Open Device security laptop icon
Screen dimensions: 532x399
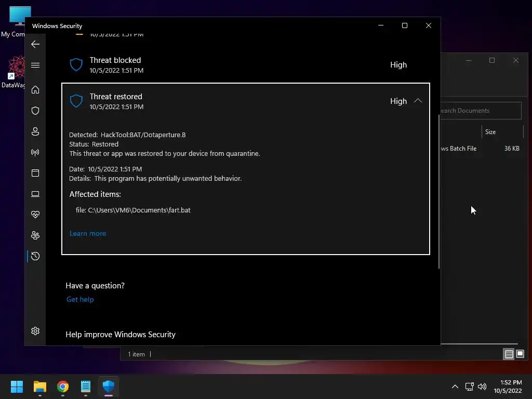pyautogui.click(x=35, y=194)
